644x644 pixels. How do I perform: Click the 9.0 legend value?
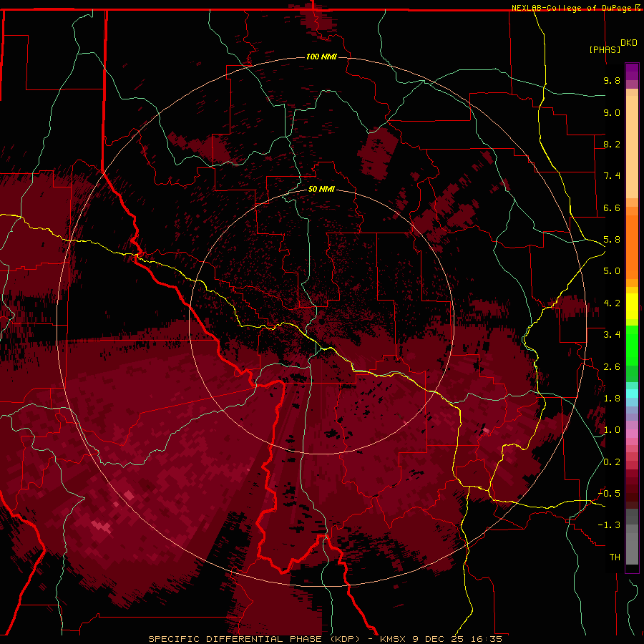click(612, 112)
